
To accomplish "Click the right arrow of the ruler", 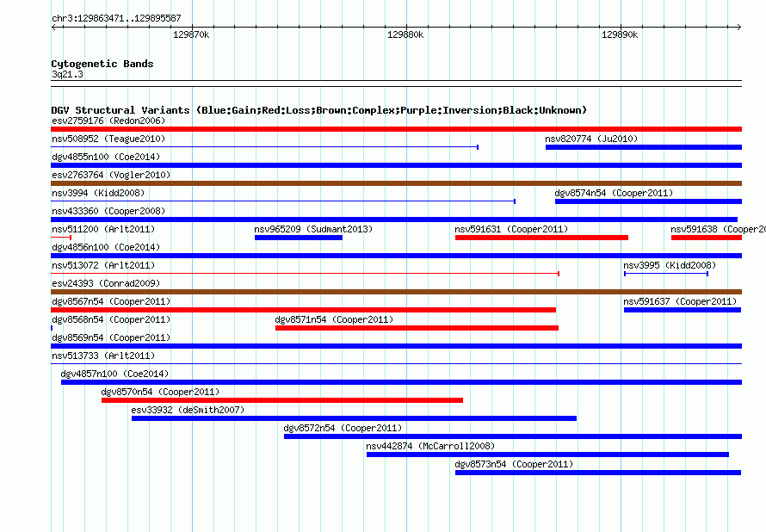I will point(738,27).
